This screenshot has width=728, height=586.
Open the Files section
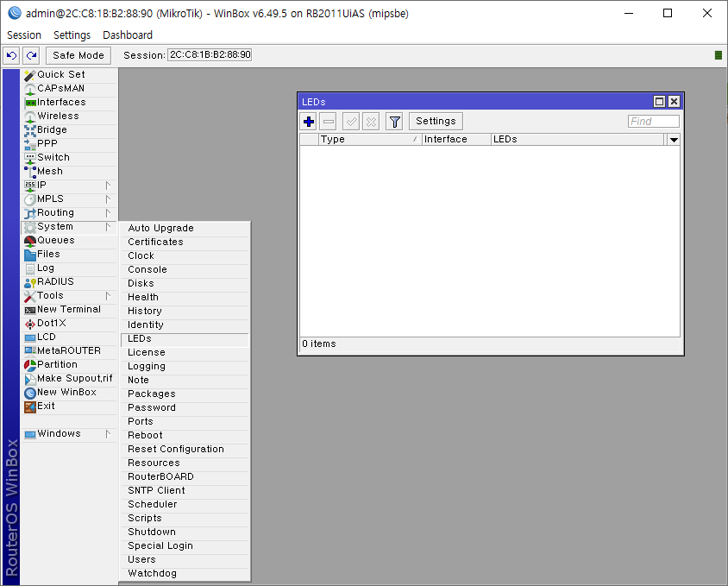[69, 255]
